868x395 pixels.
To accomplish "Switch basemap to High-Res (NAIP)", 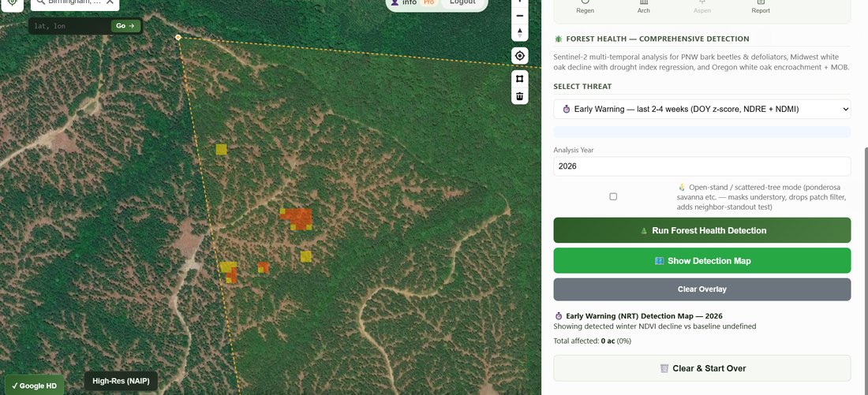I will tap(121, 381).
